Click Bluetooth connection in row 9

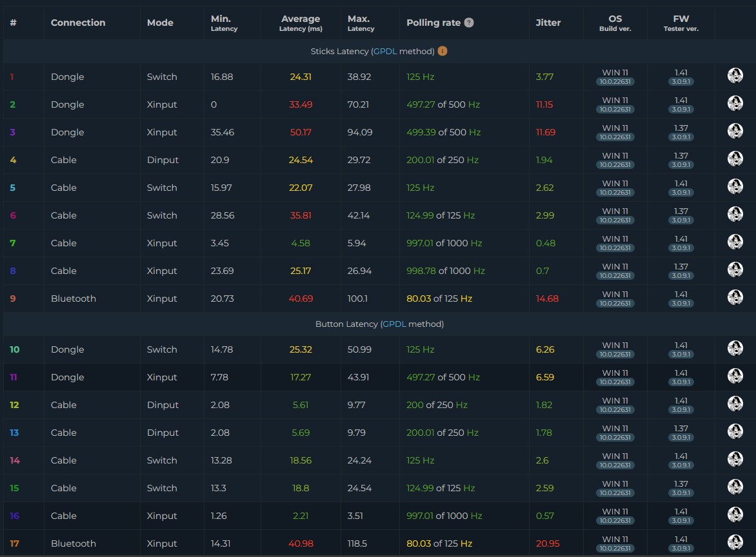[74, 298]
